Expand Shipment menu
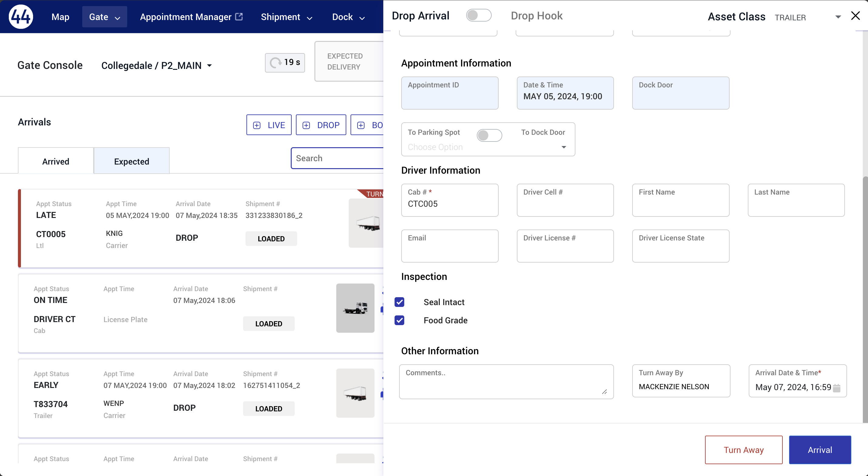 click(287, 17)
